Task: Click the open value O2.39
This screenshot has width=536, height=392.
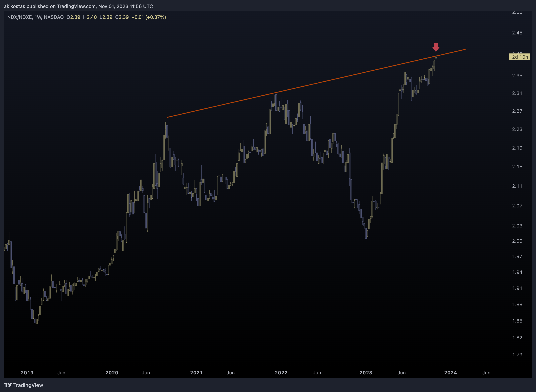Action: click(x=73, y=17)
